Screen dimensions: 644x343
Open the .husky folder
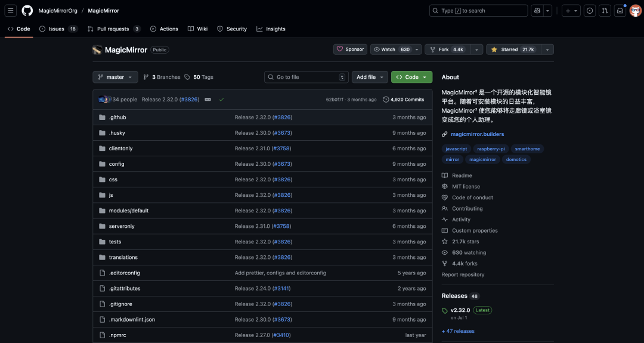click(117, 132)
